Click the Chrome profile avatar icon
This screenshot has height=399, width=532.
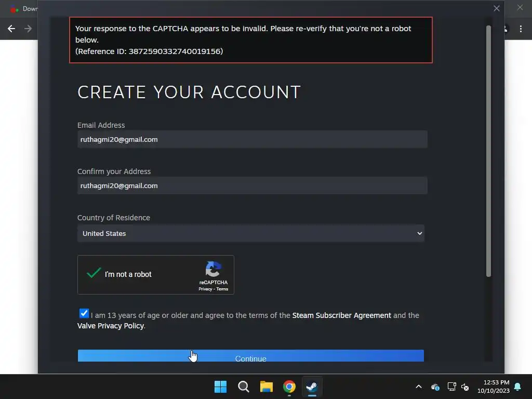(x=505, y=29)
